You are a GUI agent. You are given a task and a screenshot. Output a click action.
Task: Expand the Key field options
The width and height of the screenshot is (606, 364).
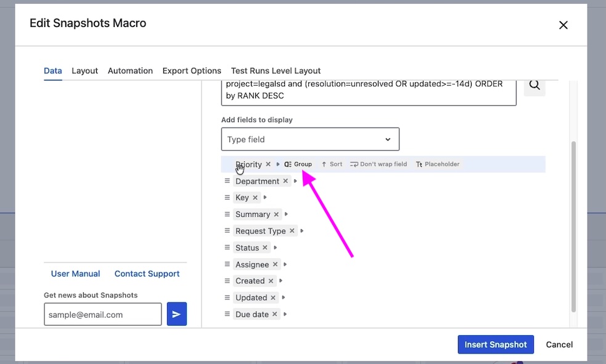pos(265,198)
